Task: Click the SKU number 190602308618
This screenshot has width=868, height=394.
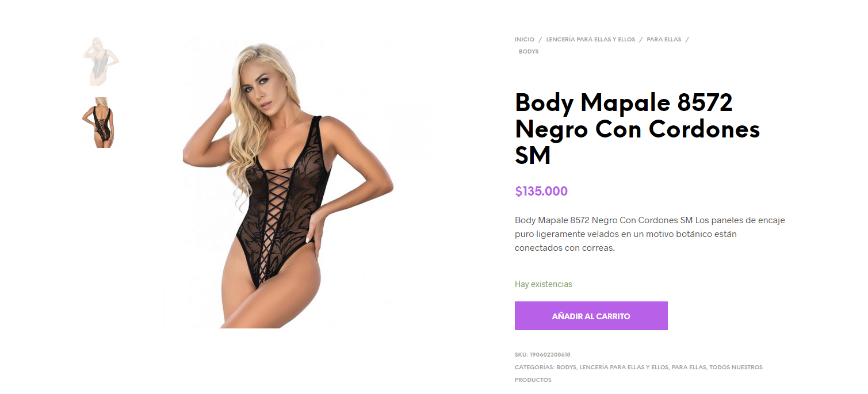Action: (550, 355)
